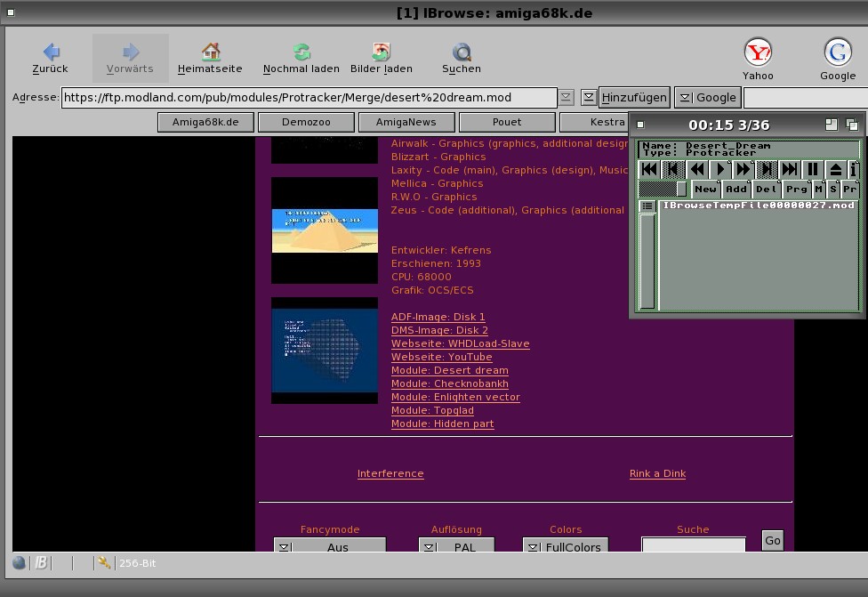Image resolution: width=868 pixels, height=597 pixels.
Task: Pause the Desert_Dream playback
Action: 813,169
